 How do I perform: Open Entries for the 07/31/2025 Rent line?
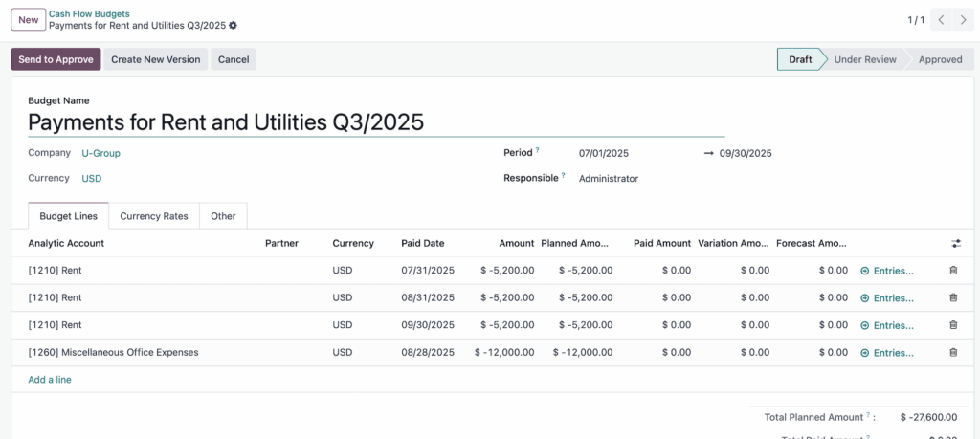(x=887, y=271)
